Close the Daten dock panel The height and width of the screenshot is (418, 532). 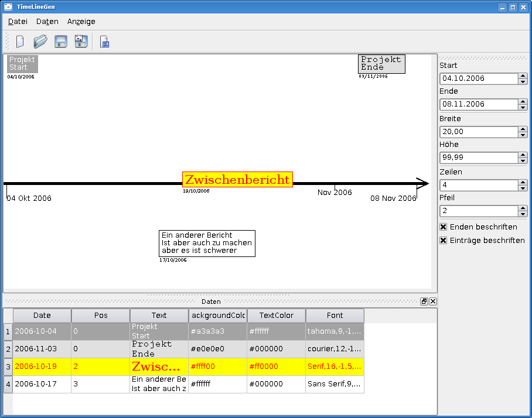coord(433,301)
